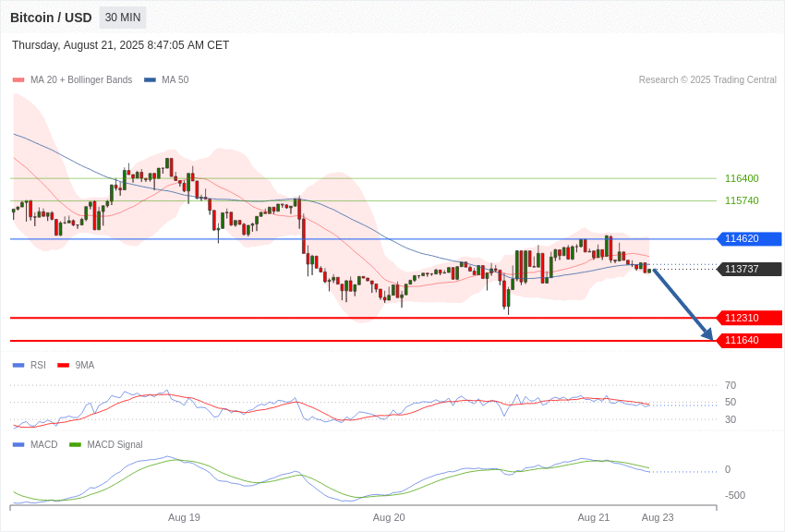This screenshot has width=785, height=532.
Task: Click the 9MA legend label
Action: (x=85, y=366)
